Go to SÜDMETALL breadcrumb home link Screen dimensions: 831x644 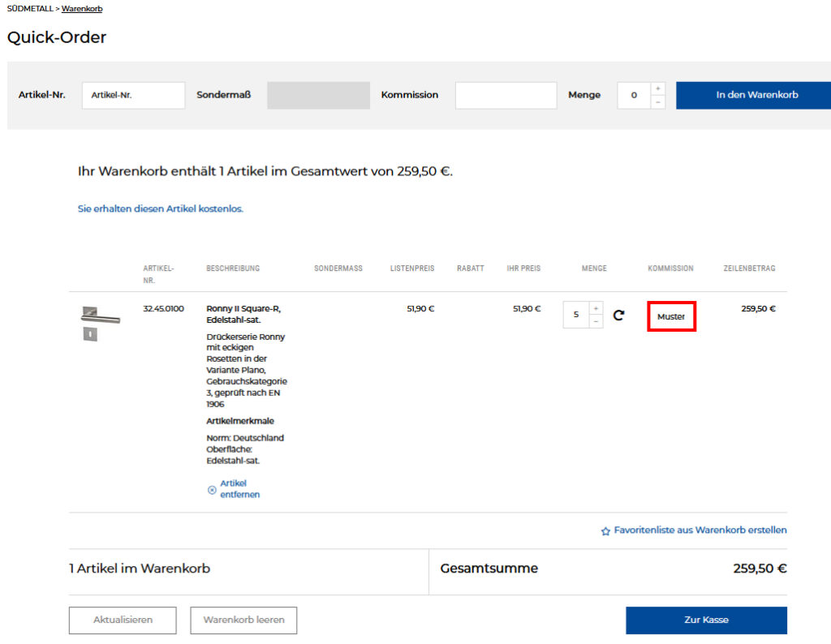point(29,8)
